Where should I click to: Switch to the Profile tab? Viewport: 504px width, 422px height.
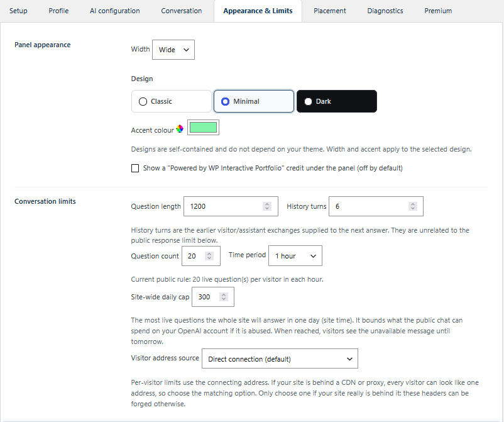58,11
